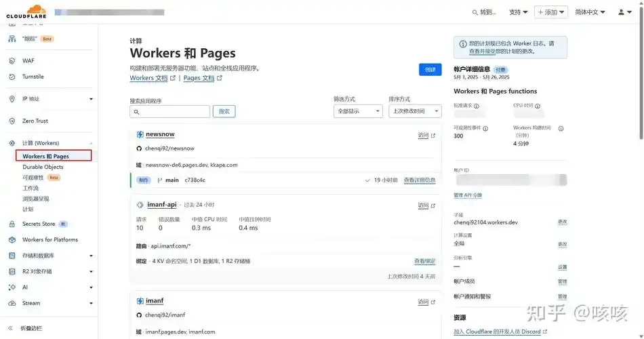Image resolution: width=644 pixels, height=339 pixels.
Task: Open the Workers documentation link
Action: tap(153, 78)
